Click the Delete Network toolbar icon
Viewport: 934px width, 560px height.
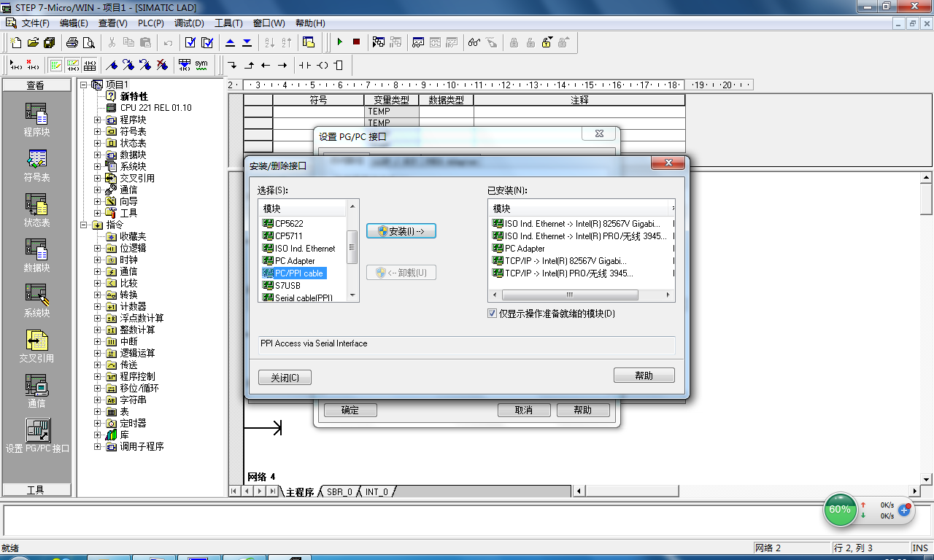32,65
